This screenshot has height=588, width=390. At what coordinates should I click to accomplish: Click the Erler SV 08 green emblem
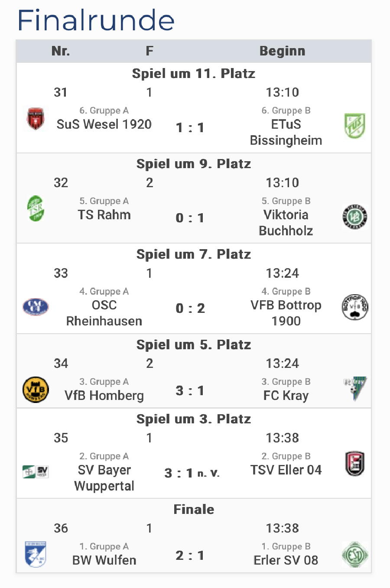[354, 554]
